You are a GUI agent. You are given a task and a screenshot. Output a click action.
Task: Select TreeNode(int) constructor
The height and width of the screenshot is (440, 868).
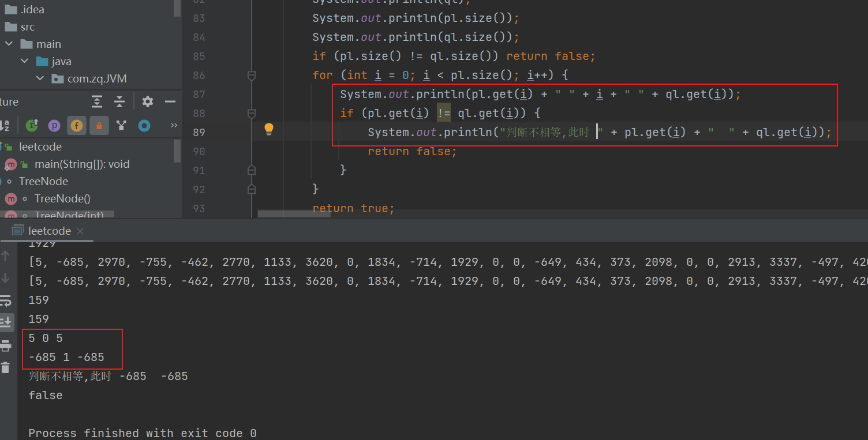tap(69, 215)
